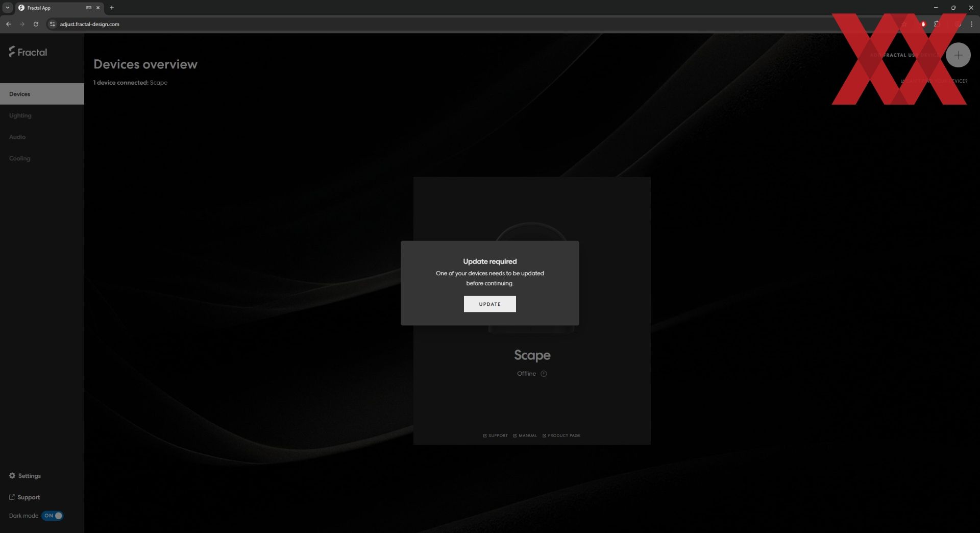
Task: Click the Scape device name
Action: (532, 355)
